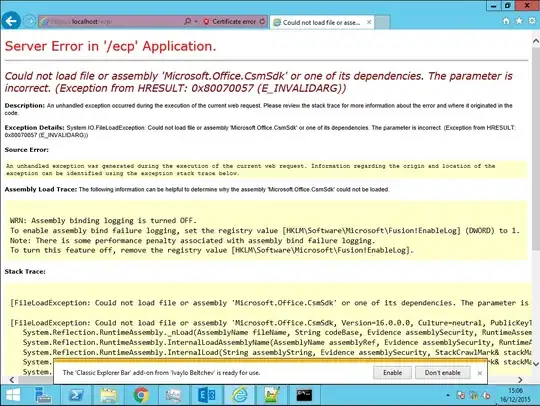Click the 'Source Error:' label
Image resolution: width=540 pixels, height=406 pixels.
pos(27,150)
